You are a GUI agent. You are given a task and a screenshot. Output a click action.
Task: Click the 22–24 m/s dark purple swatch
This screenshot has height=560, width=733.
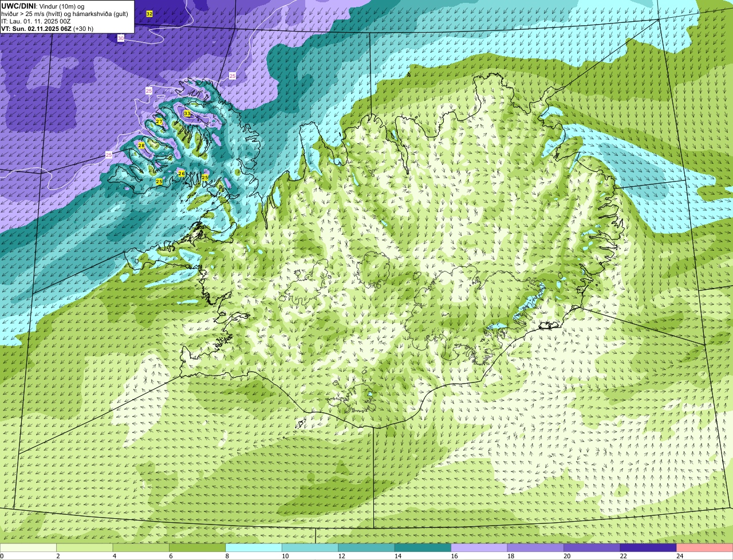click(x=648, y=547)
